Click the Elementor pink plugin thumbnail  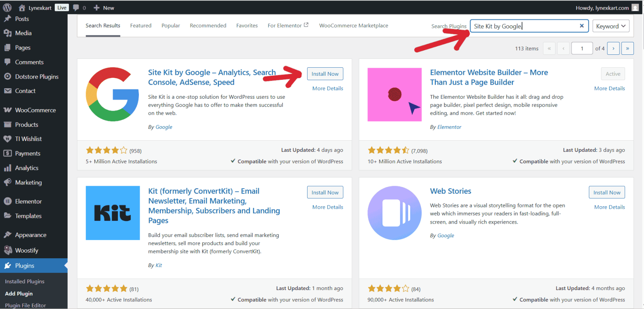click(x=394, y=94)
